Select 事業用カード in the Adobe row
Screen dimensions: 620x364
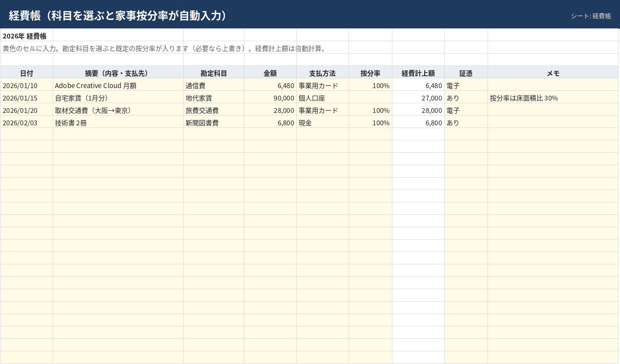click(322, 85)
